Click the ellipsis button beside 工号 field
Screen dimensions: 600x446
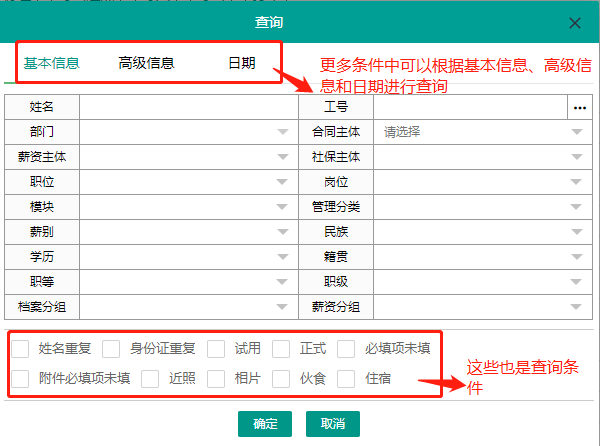(579, 106)
